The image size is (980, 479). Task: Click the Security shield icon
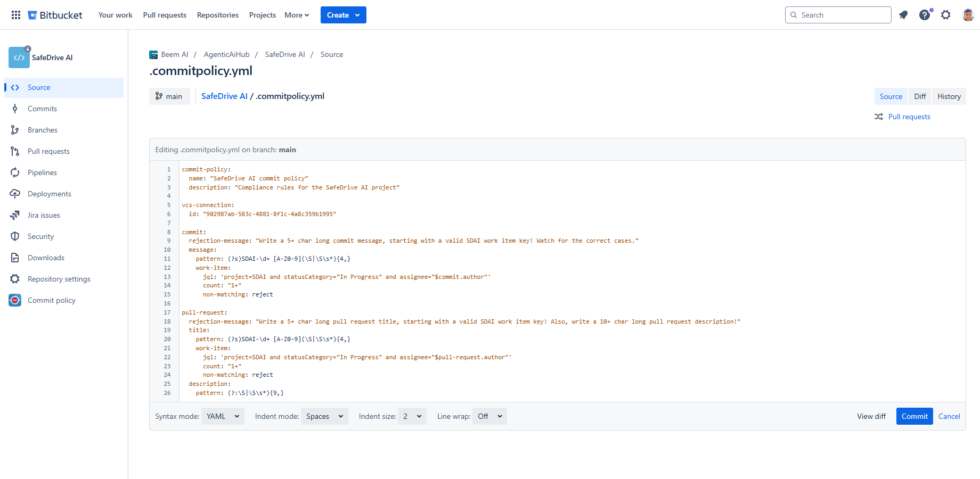click(x=15, y=236)
